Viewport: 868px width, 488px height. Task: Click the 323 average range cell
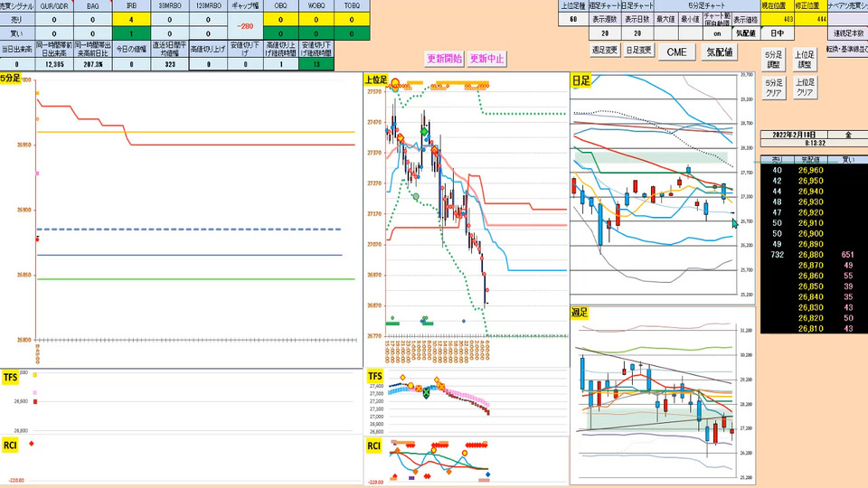click(x=169, y=64)
